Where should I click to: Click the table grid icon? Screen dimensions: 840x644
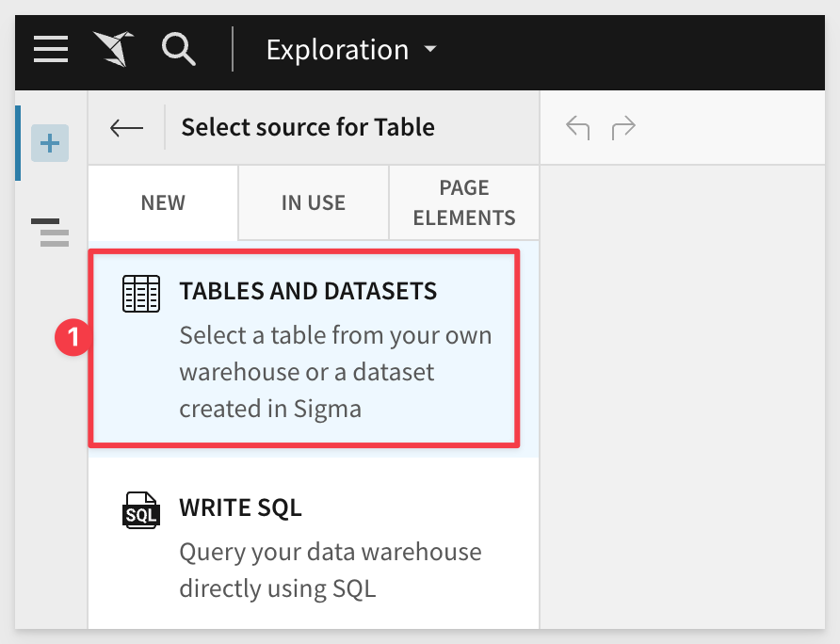pos(142,294)
